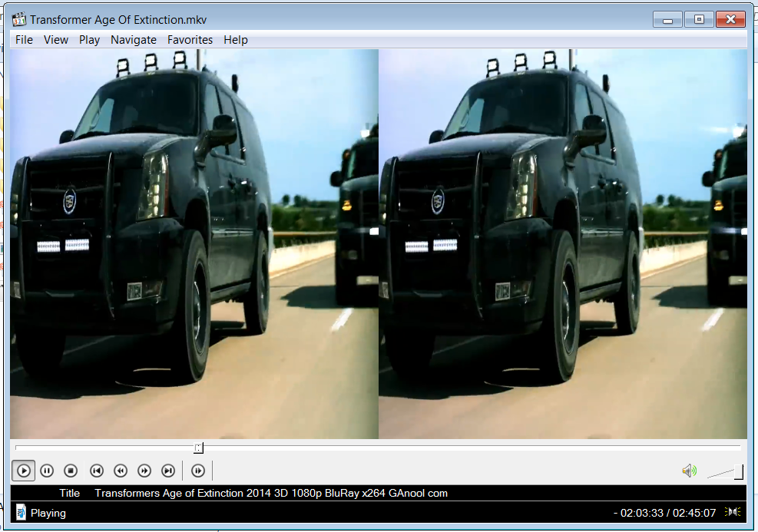Close the media player window
This screenshot has height=532, width=758.
tap(730, 20)
